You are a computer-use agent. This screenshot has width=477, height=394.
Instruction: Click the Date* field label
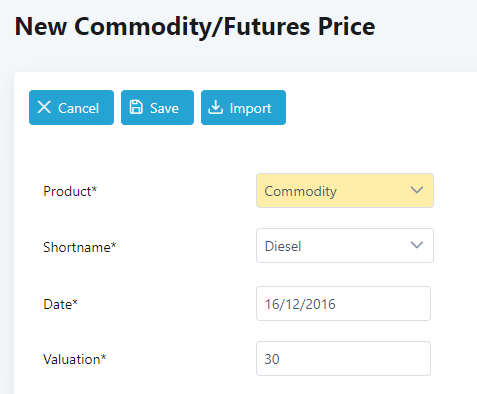(60, 304)
